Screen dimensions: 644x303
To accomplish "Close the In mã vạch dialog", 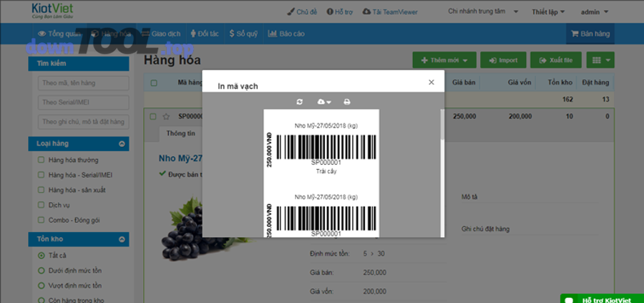I will 431,82.
